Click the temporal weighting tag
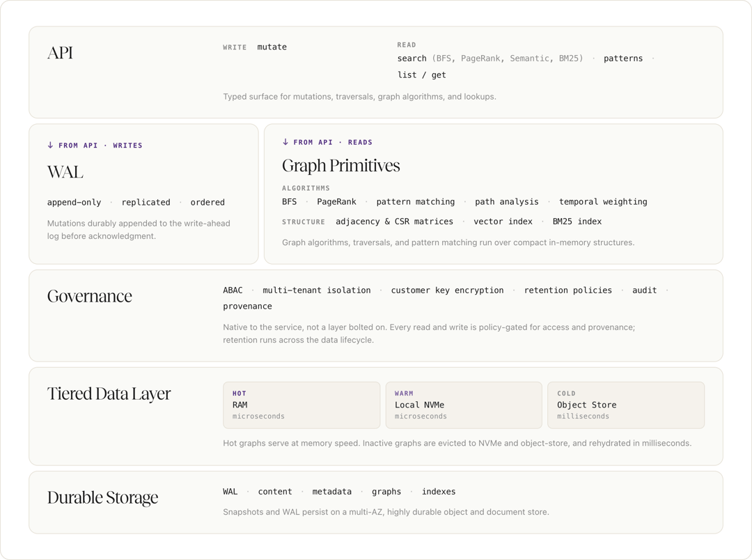This screenshot has width=752, height=560. [603, 202]
